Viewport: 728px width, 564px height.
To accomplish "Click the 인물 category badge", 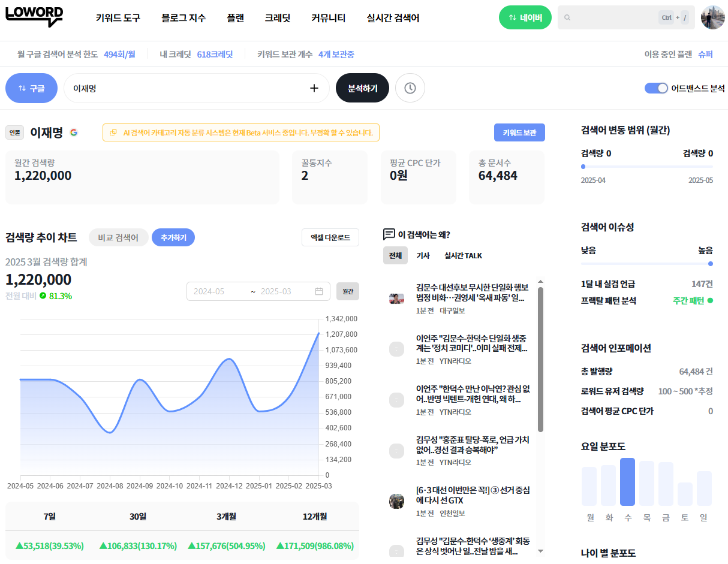I will 15,132.
